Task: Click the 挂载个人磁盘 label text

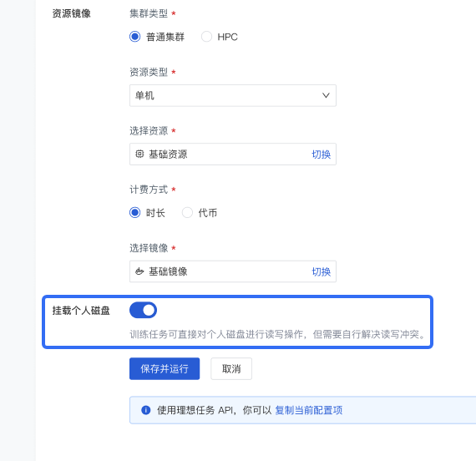Action: (x=81, y=311)
